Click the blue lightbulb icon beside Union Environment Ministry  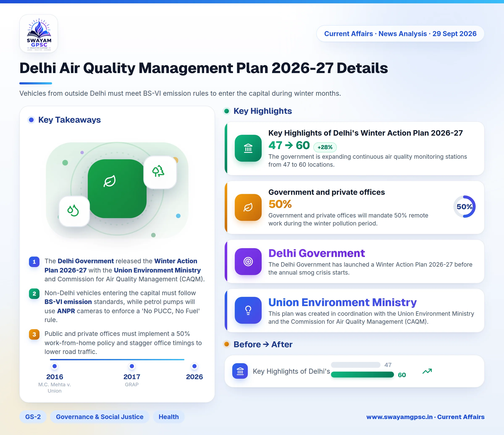[x=248, y=310]
